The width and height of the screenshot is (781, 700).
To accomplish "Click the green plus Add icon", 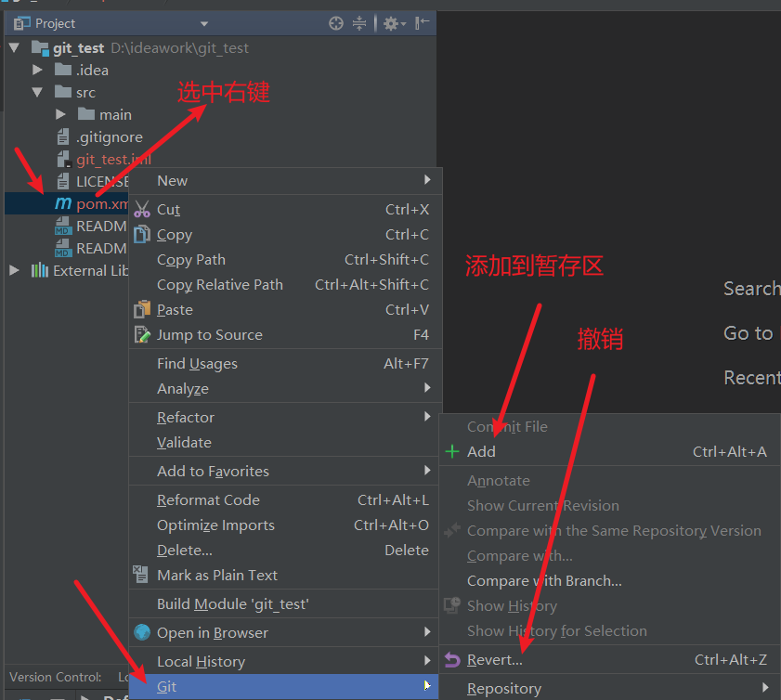I will (x=451, y=451).
